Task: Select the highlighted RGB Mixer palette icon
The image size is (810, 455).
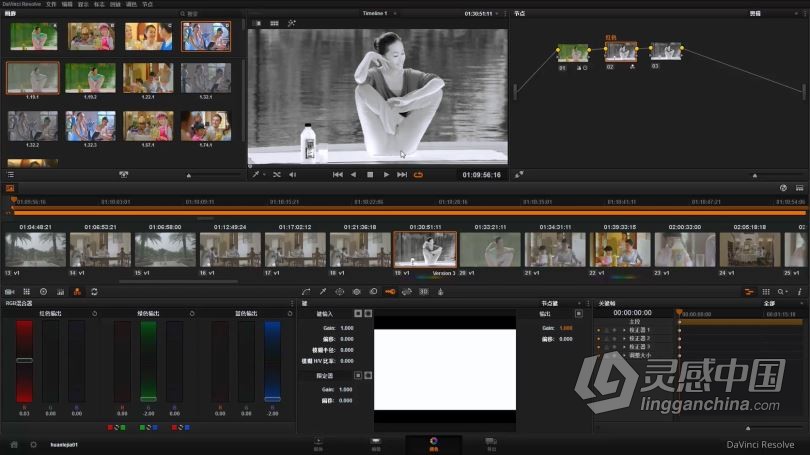Action: point(77,292)
